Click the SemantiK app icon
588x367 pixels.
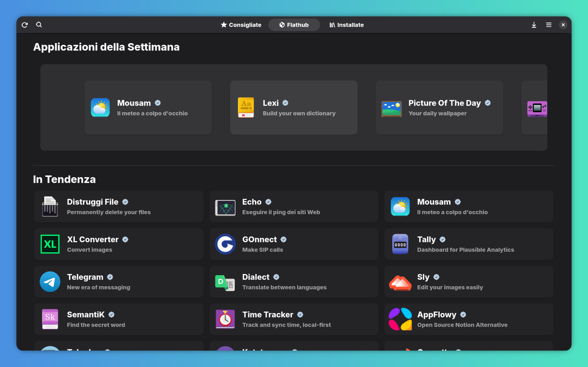coord(50,319)
